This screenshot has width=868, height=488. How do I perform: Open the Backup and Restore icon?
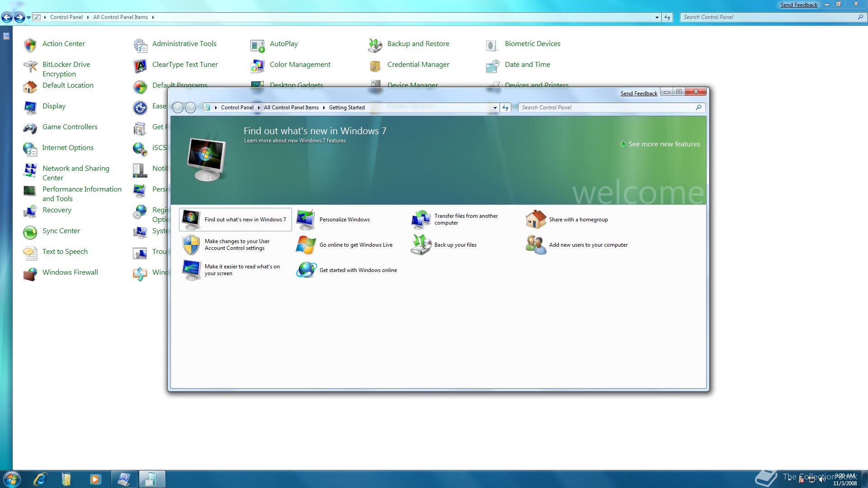375,45
